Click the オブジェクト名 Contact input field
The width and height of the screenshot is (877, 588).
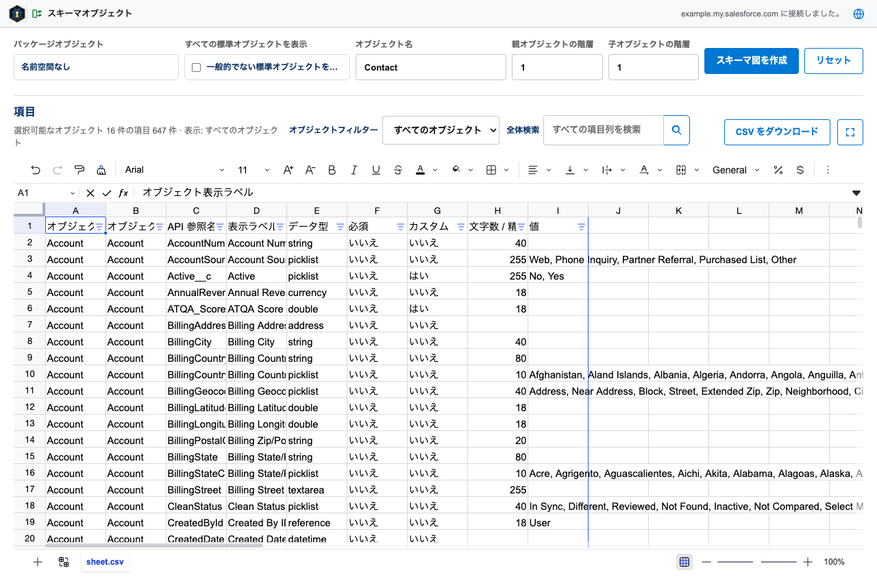point(431,67)
